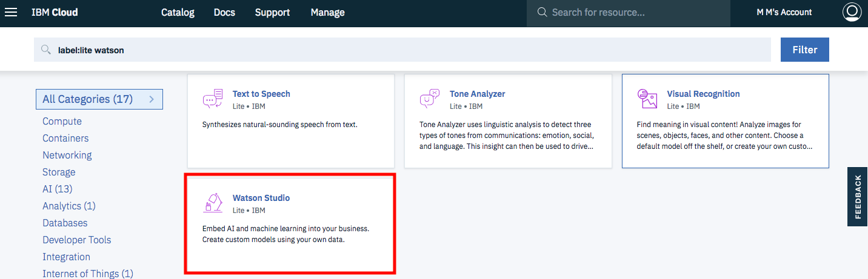
Task: Click Watson Studio description text
Action: coord(285,234)
